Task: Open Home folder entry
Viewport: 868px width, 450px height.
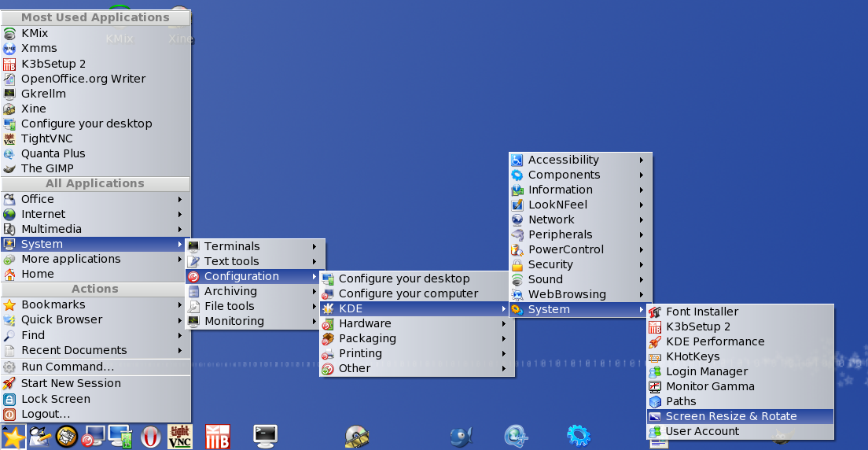Action: [96, 274]
